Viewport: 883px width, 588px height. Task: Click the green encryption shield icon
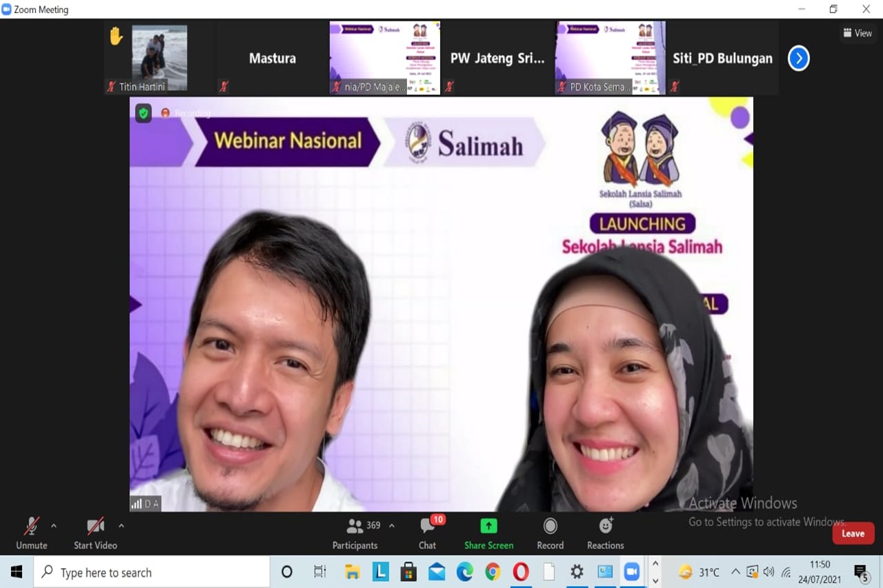tap(143, 113)
